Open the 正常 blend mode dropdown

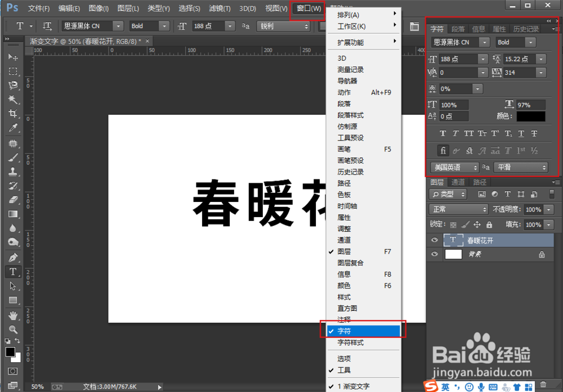(458, 209)
